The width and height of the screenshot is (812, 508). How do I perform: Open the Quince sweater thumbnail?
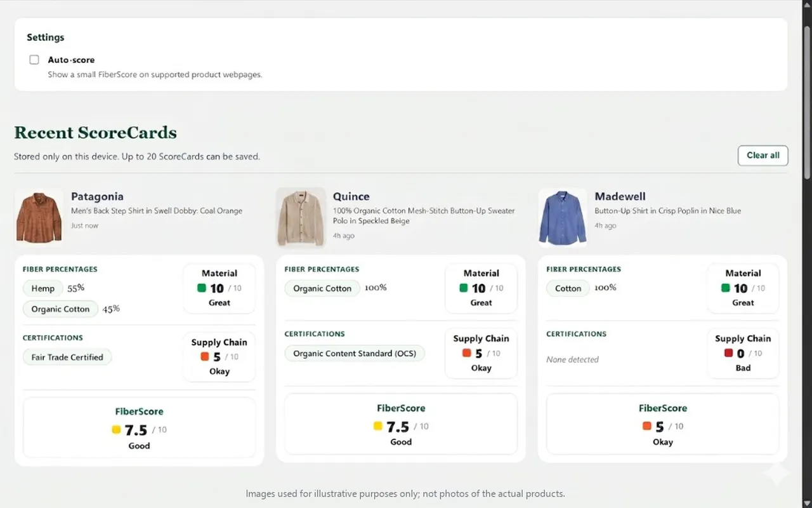point(301,217)
